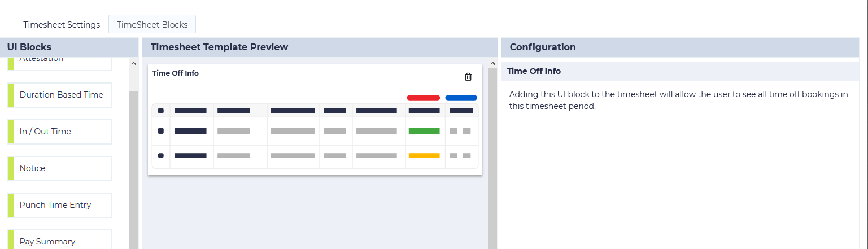Delete the Time Off Info block with trash icon
The image size is (868, 249).
(468, 77)
